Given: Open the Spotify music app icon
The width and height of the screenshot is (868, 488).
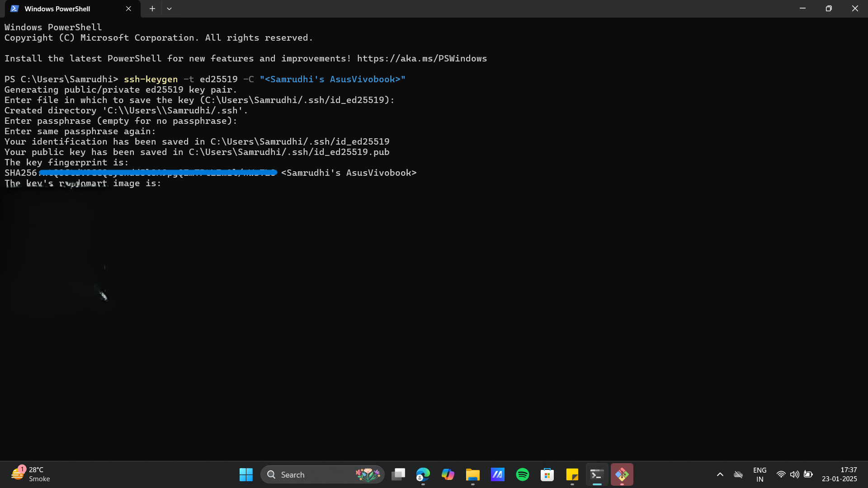Looking at the screenshot, I should pyautogui.click(x=522, y=474).
